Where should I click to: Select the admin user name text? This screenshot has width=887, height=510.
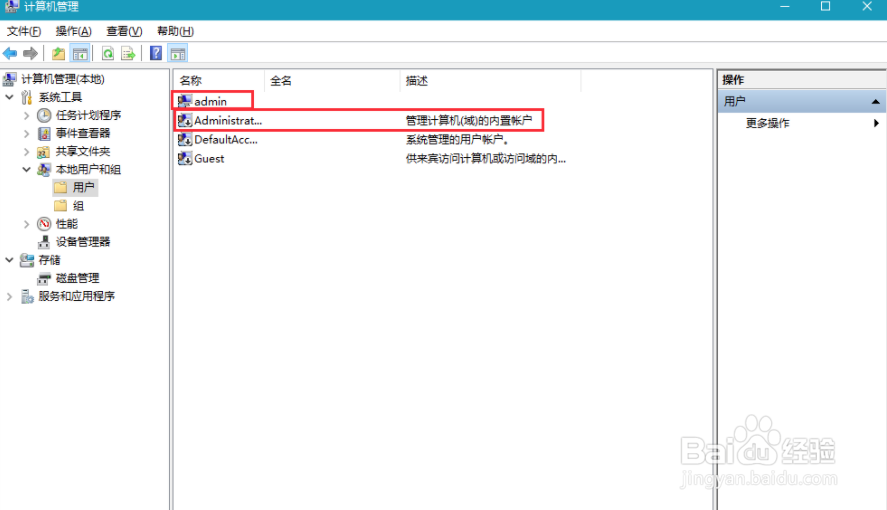[210, 102]
